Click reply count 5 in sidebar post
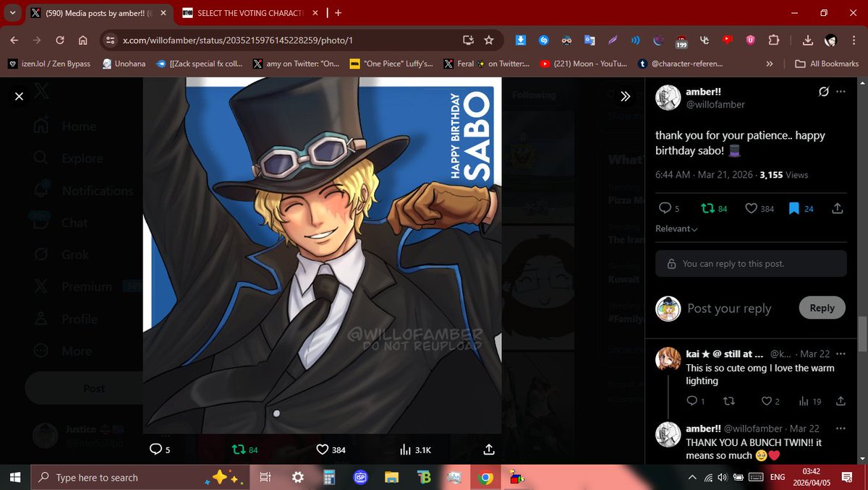Image resolution: width=868 pixels, height=490 pixels. pos(669,208)
